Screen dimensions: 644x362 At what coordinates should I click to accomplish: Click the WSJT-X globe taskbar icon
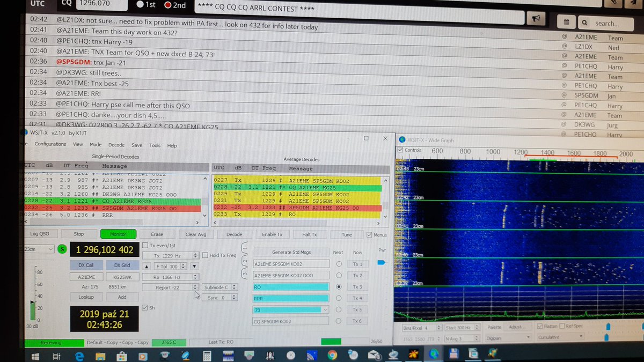coord(434,354)
